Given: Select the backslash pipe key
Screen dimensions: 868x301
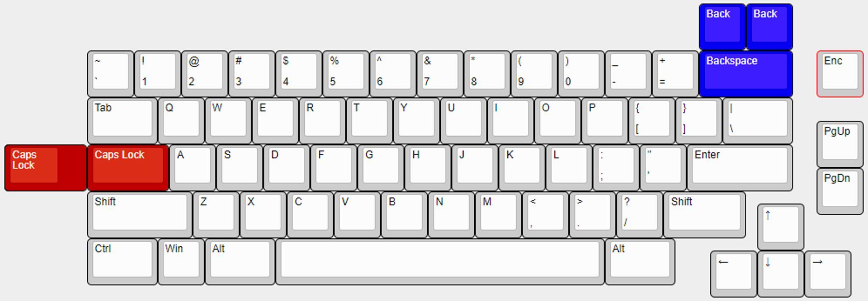Looking at the screenshot, I should point(758,121).
